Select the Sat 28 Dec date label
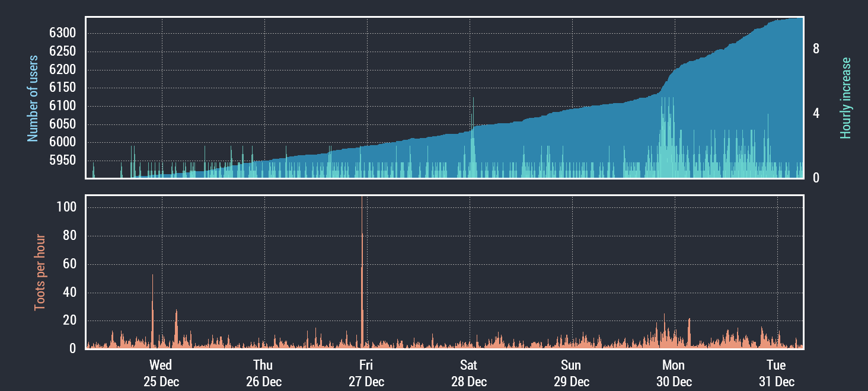The height and width of the screenshot is (391, 868). [468, 373]
